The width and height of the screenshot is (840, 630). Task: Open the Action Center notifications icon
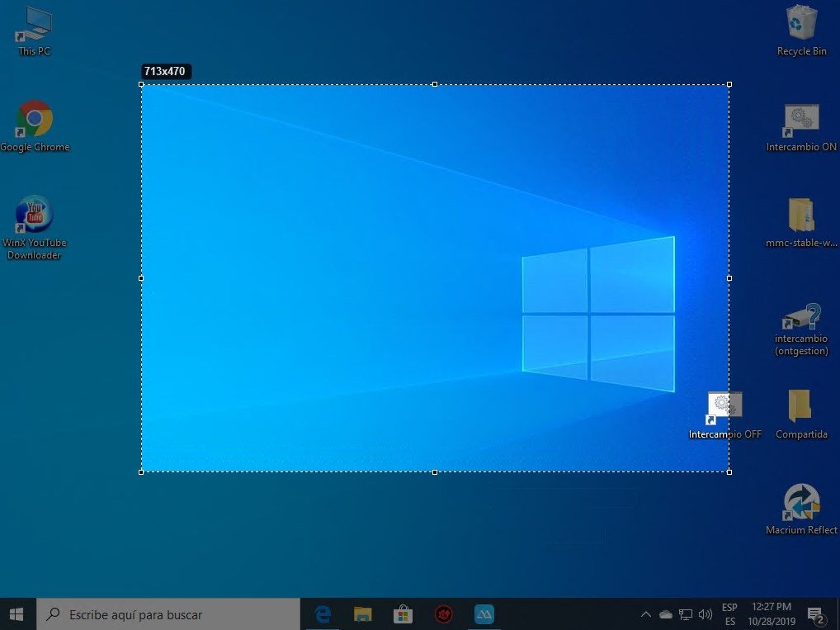(815, 615)
